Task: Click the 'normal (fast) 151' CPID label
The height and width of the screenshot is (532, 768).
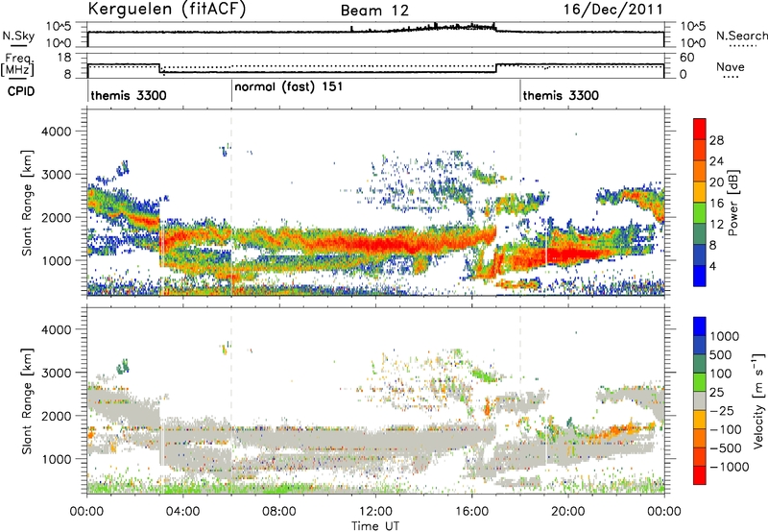Action: tap(289, 87)
